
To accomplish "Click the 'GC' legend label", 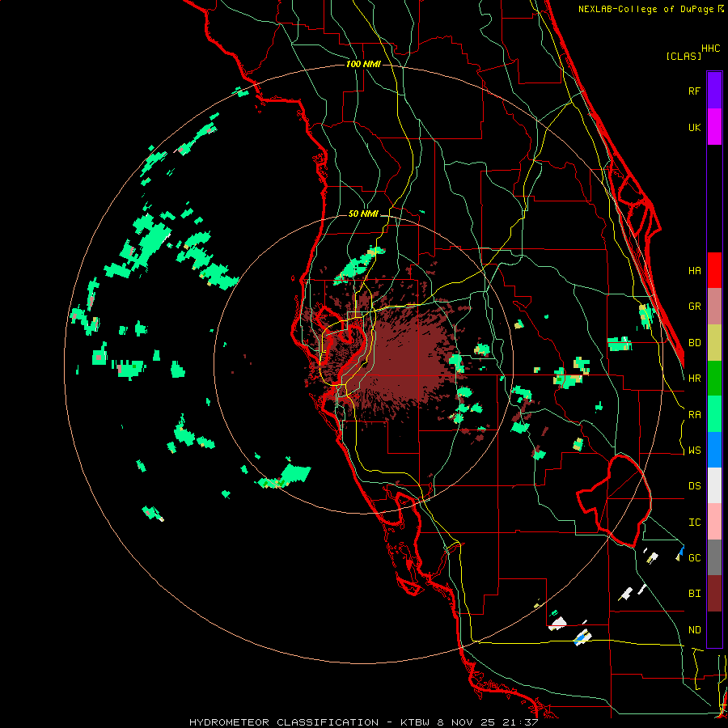I will (x=694, y=558).
